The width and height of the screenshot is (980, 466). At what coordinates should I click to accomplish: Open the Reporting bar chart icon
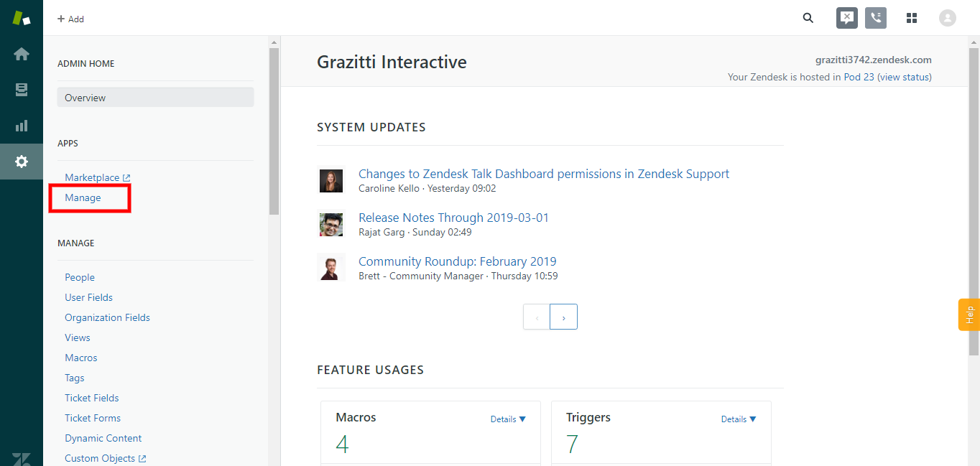[x=22, y=126]
